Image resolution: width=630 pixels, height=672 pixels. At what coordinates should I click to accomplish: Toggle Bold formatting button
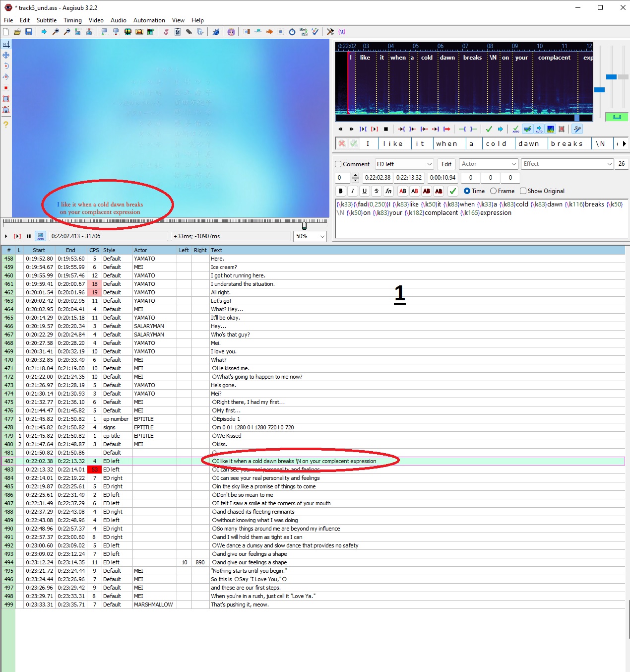point(341,191)
